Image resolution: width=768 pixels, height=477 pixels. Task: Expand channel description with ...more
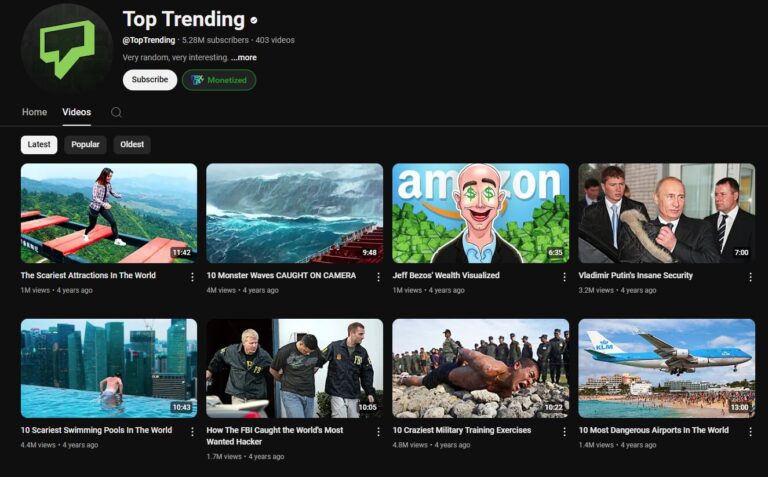coord(244,57)
